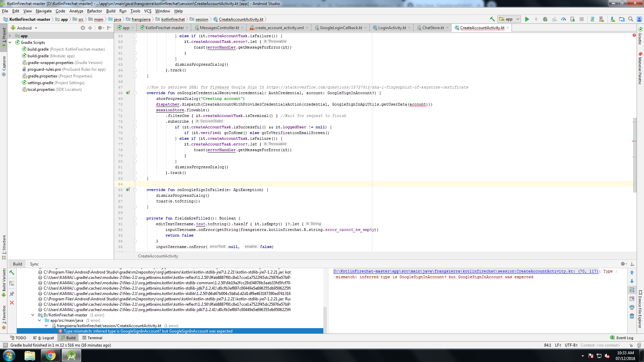
Task: Toggle the Gradle side panel open
Action: pos(640,40)
